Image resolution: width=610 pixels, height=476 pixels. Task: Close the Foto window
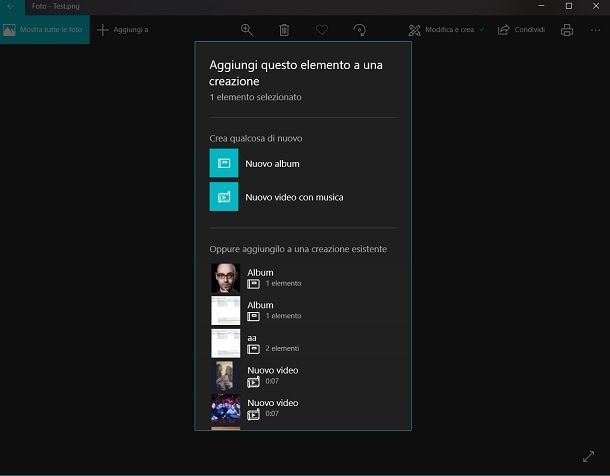[x=596, y=6]
